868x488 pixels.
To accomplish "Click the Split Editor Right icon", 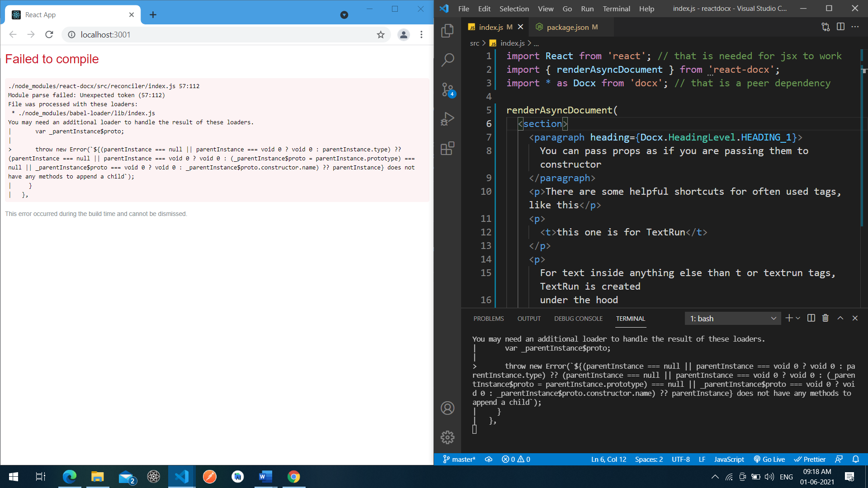I will 840,27.
